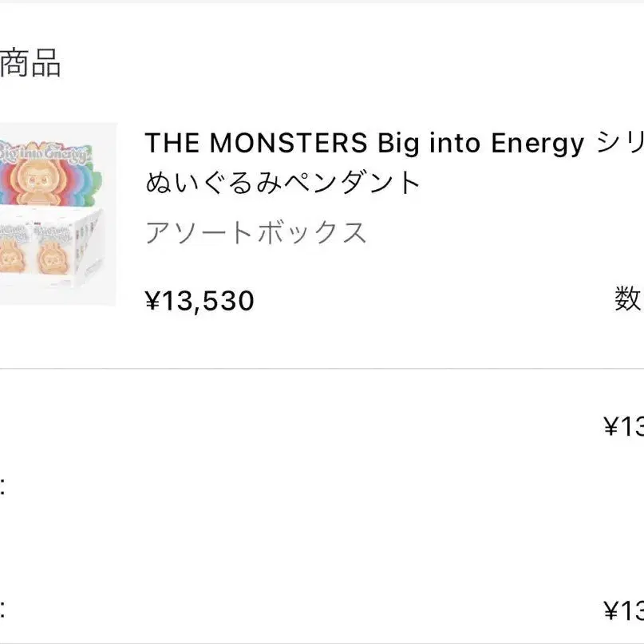The height and width of the screenshot is (644, 644).
Task: Click the bottom total amount
Action: (x=623, y=611)
